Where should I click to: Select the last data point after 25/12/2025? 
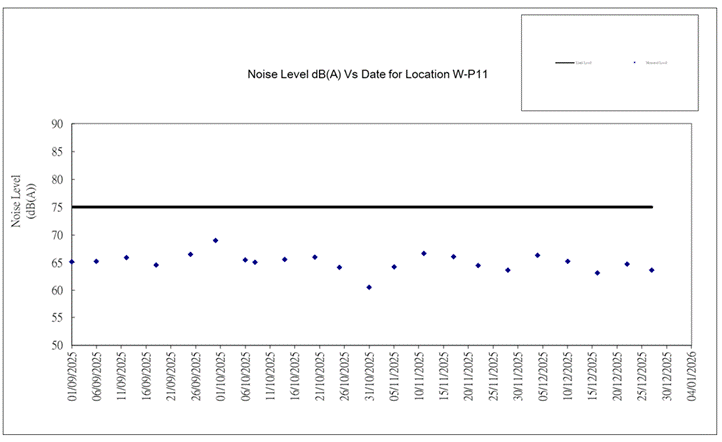(652, 270)
